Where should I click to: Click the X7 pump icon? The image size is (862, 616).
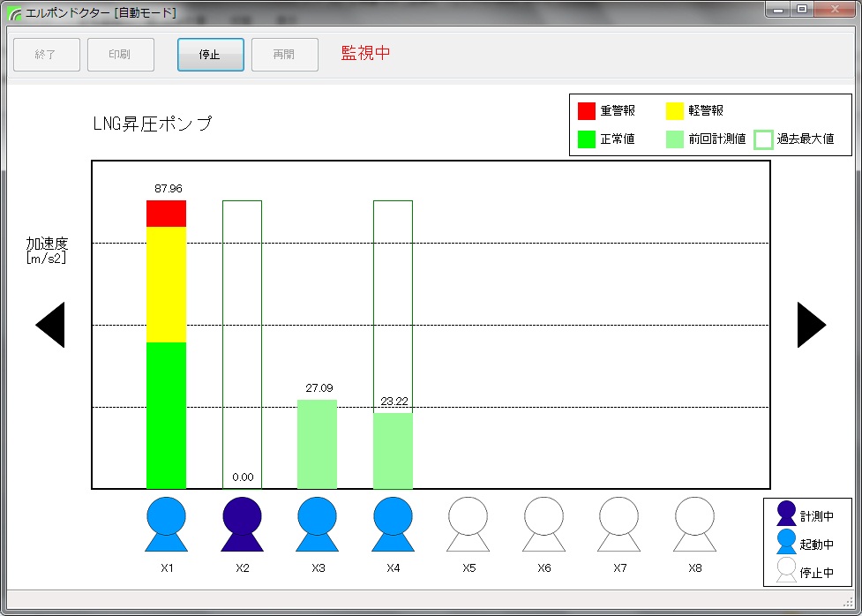pos(619,524)
